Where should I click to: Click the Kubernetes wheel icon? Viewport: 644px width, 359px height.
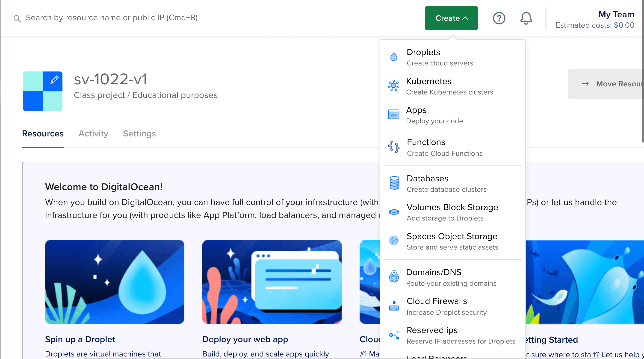(394, 85)
